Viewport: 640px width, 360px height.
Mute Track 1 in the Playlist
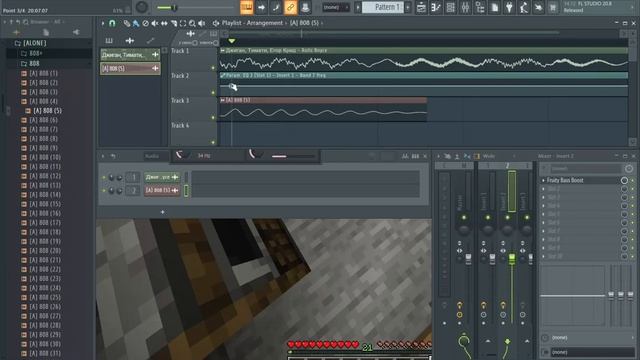213,68
